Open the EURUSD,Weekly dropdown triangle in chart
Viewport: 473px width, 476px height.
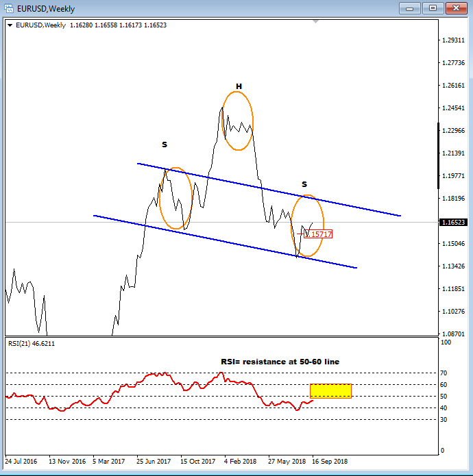click(10, 25)
